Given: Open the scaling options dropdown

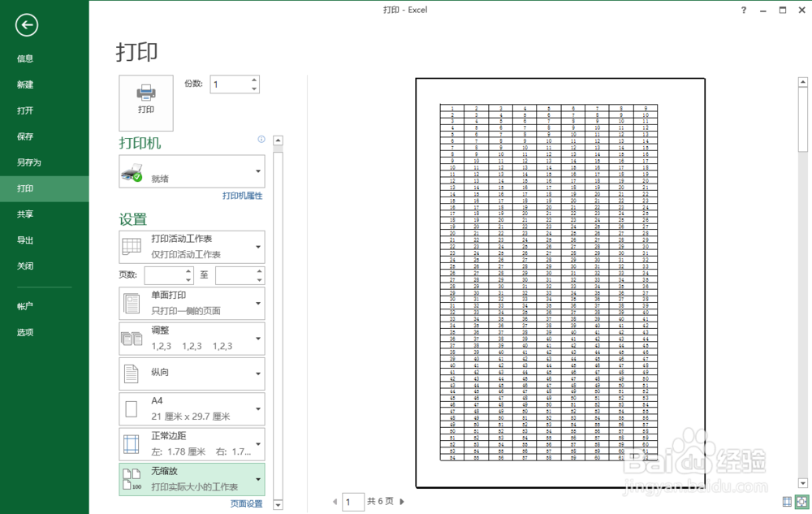Looking at the screenshot, I should click(x=258, y=479).
